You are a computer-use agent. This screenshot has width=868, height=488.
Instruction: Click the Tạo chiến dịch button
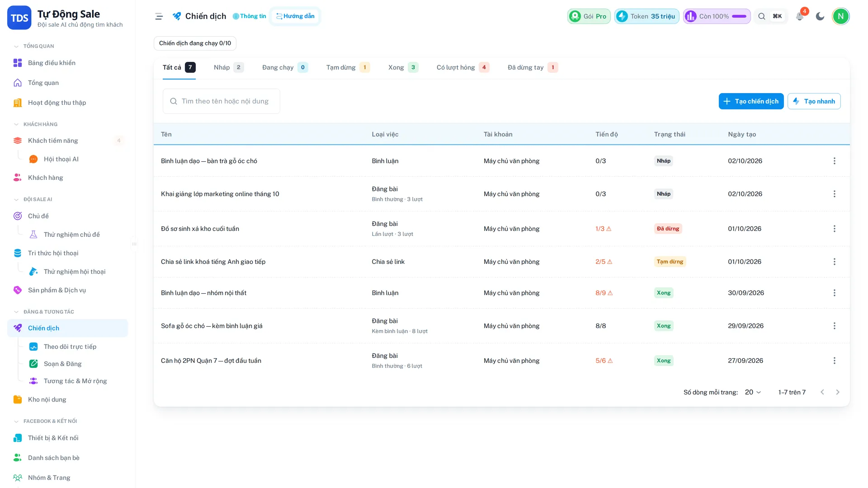751,101
